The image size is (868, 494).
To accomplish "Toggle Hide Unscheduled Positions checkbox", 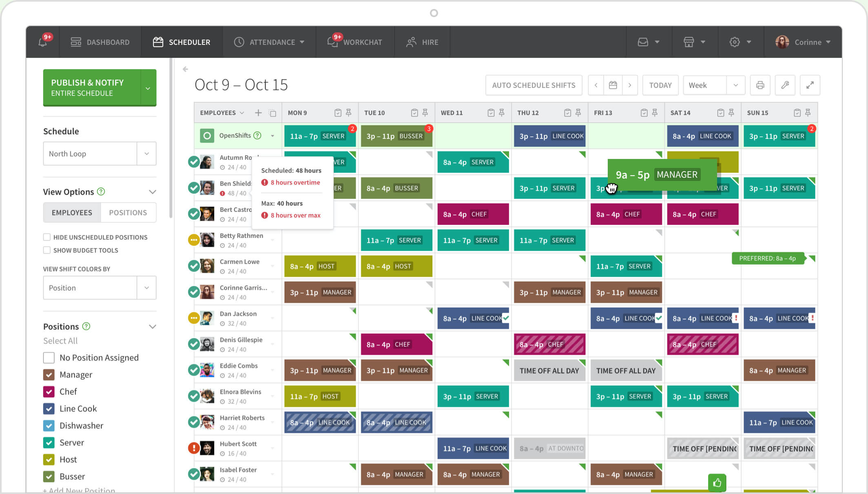I will (x=46, y=236).
